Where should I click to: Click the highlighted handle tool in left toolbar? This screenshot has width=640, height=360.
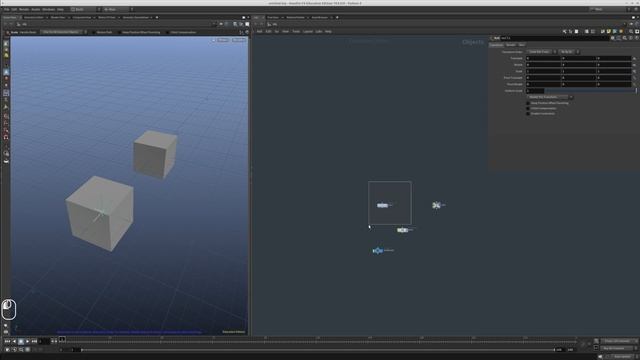pos(6,72)
